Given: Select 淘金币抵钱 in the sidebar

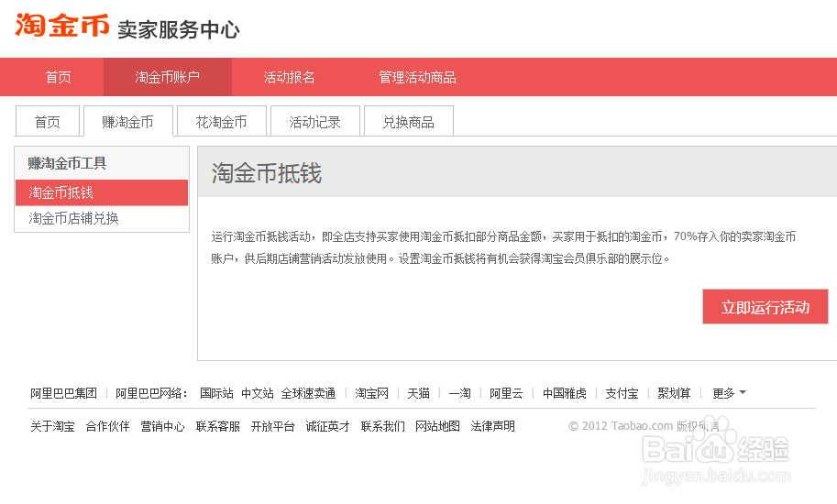Looking at the screenshot, I should [102, 192].
